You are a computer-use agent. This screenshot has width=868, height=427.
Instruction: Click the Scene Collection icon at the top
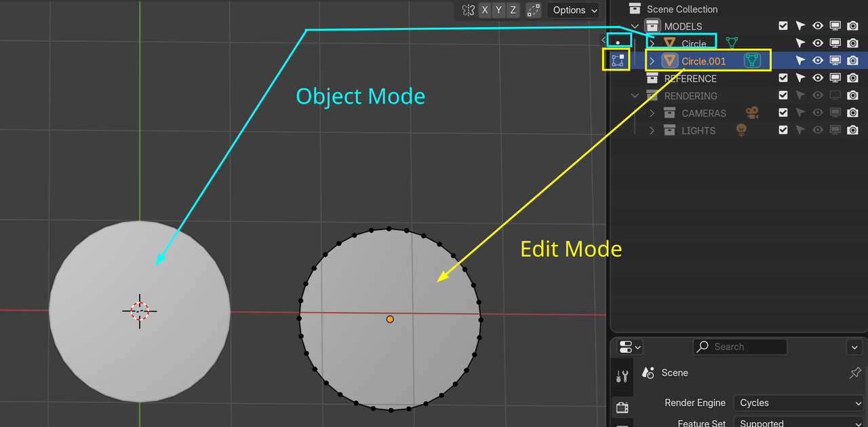coord(635,9)
